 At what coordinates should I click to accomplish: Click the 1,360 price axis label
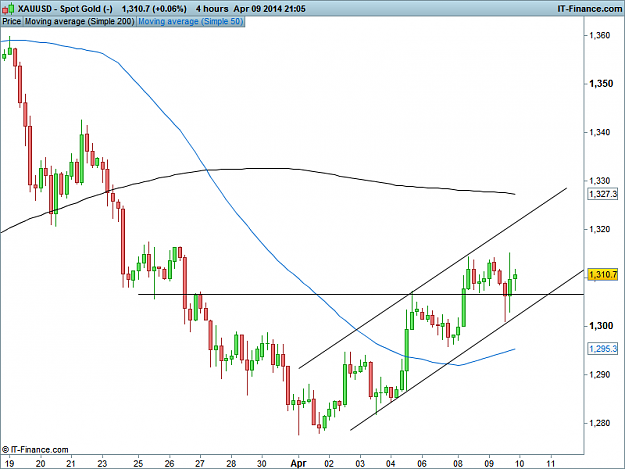(600, 35)
